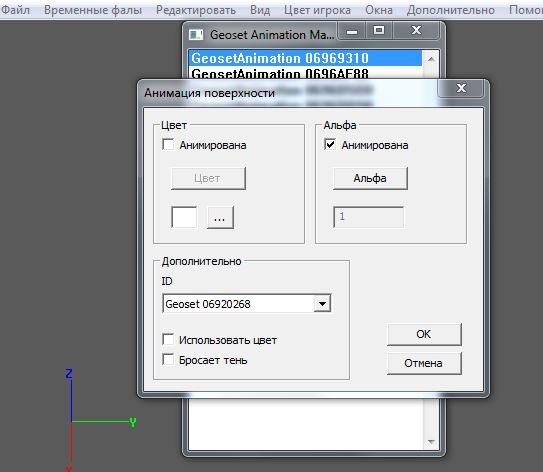Open the Временные фалы menu
This screenshot has height=472, width=543.
coord(93,10)
